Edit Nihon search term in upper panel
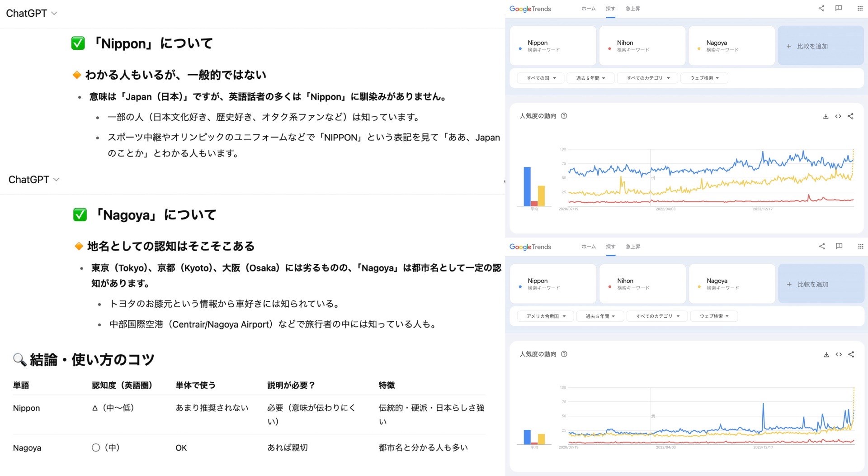This screenshot has height=476, width=868. click(642, 46)
